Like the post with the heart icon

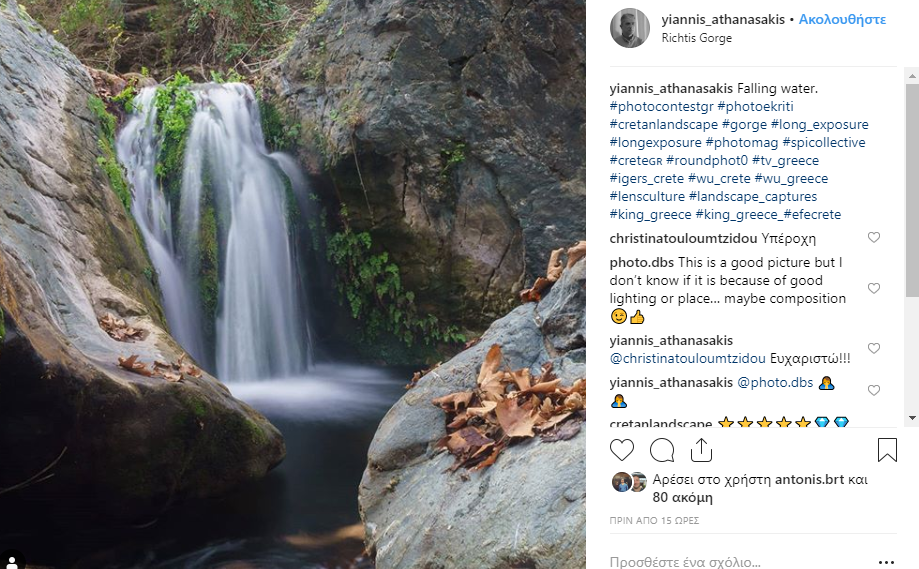pos(622,450)
